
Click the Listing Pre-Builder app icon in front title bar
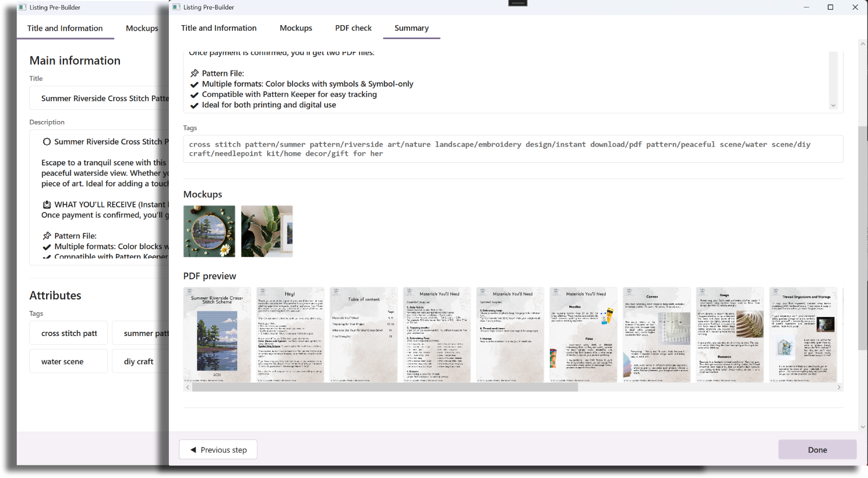[176, 7]
